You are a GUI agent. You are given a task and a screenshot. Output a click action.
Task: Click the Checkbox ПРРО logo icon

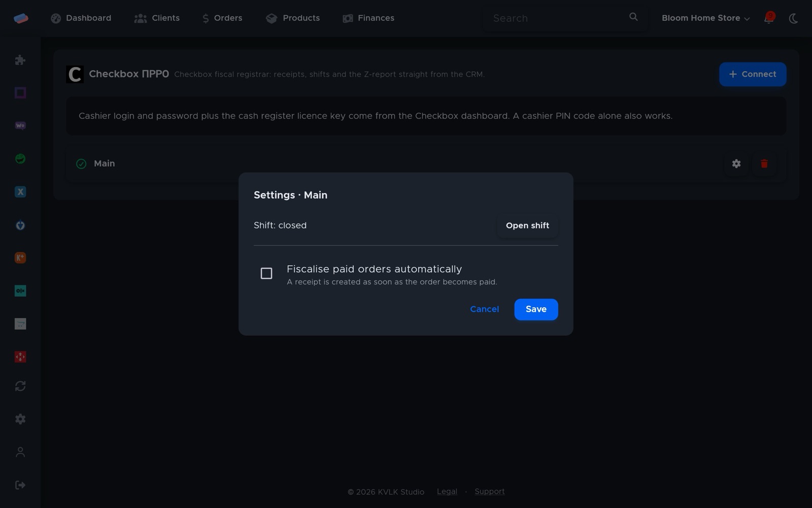click(75, 74)
